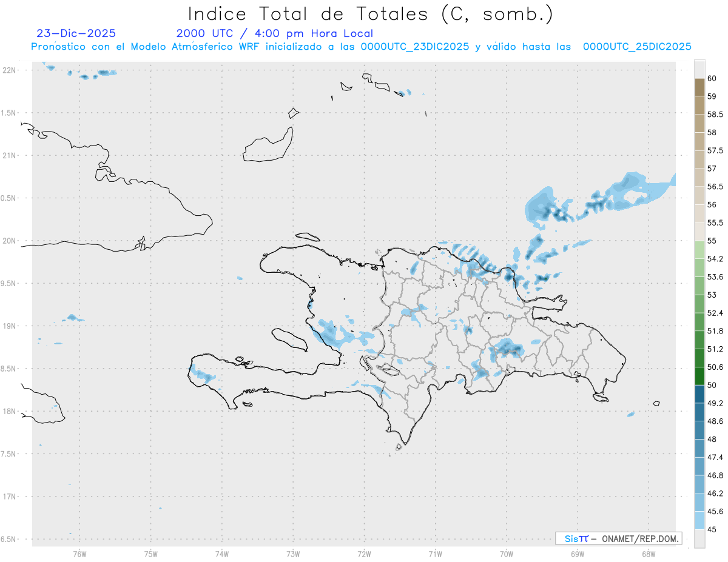Viewport: 728px width, 562px height.
Task: Click the longitude label "69W"
Action: (578, 554)
